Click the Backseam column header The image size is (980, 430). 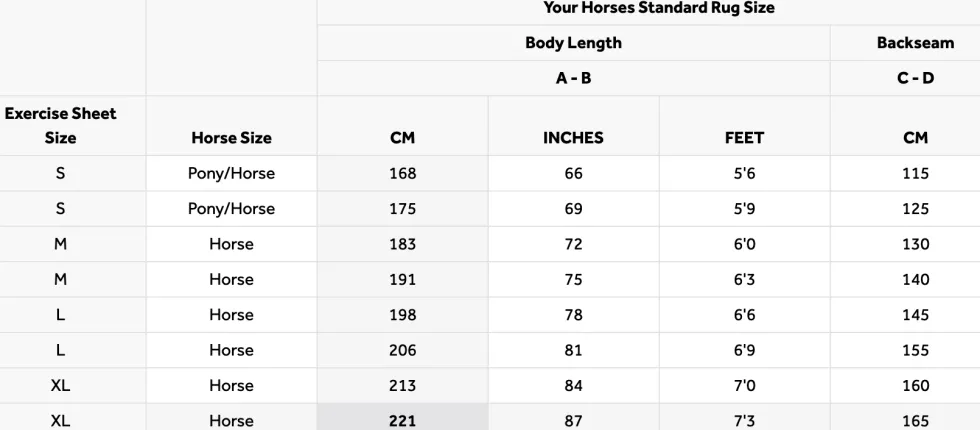pos(915,43)
